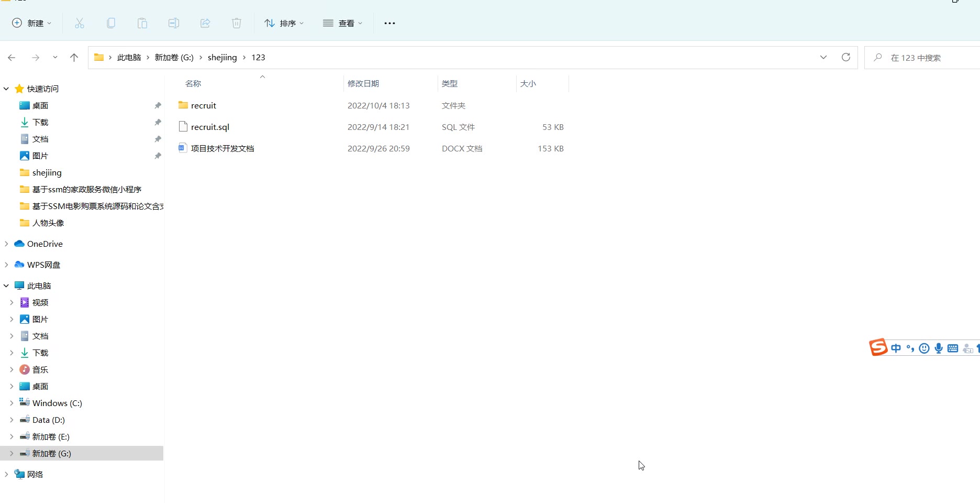Open the 新建 (New) dropdown menu
This screenshot has height=503, width=980.
[x=32, y=23]
